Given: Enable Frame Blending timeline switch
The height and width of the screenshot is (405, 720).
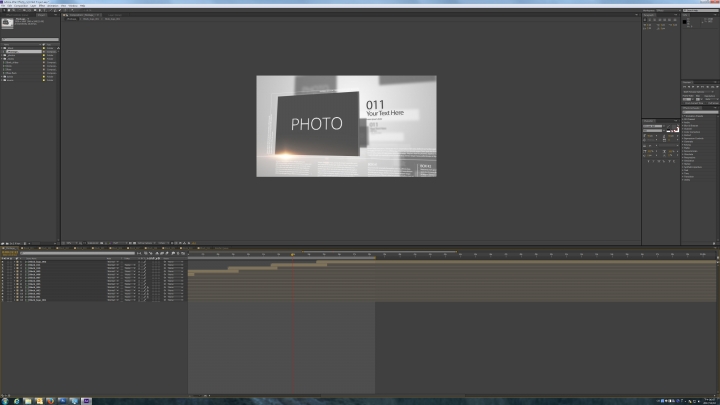Looking at the screenshot, I should 162,253.
